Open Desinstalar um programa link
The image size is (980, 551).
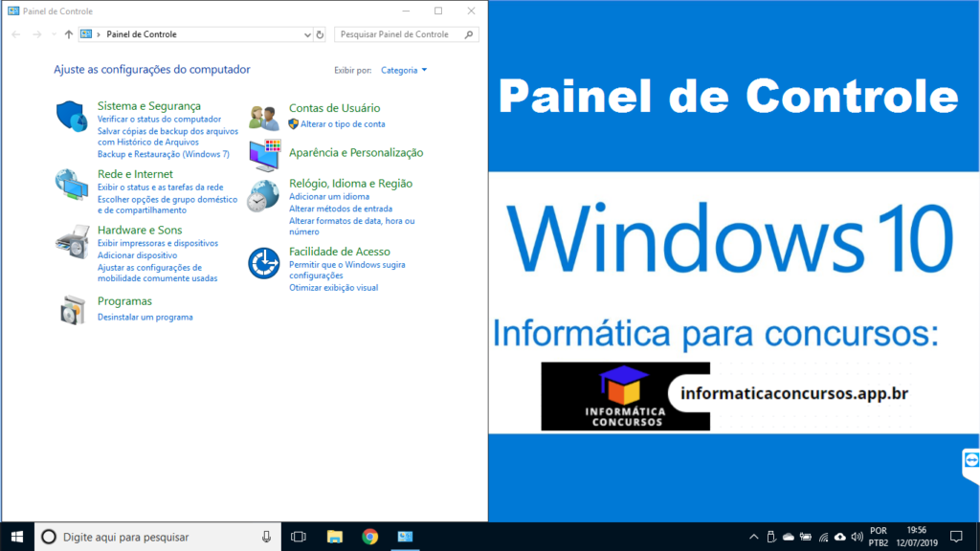(145, 317)
